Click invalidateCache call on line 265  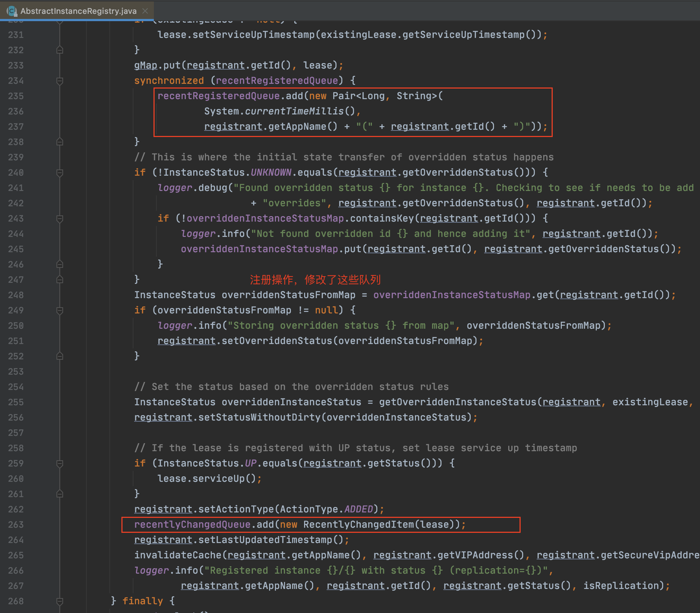click(x=178, y=555)
